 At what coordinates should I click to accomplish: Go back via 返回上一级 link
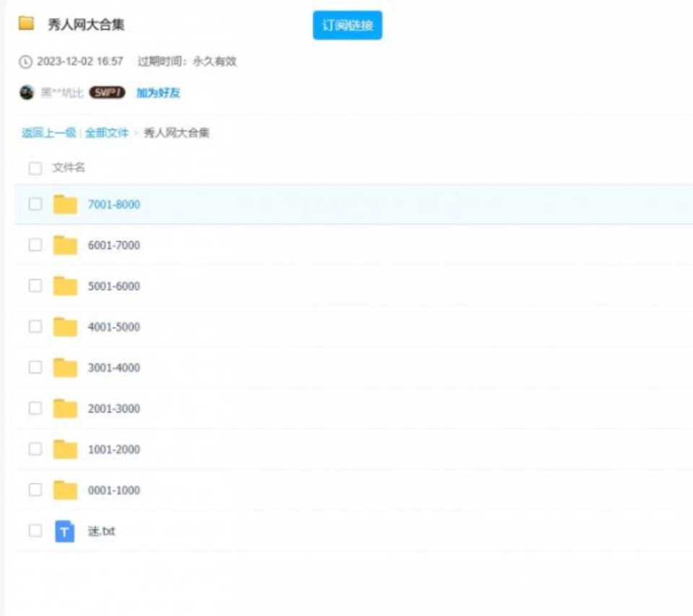tap(48, 133)
